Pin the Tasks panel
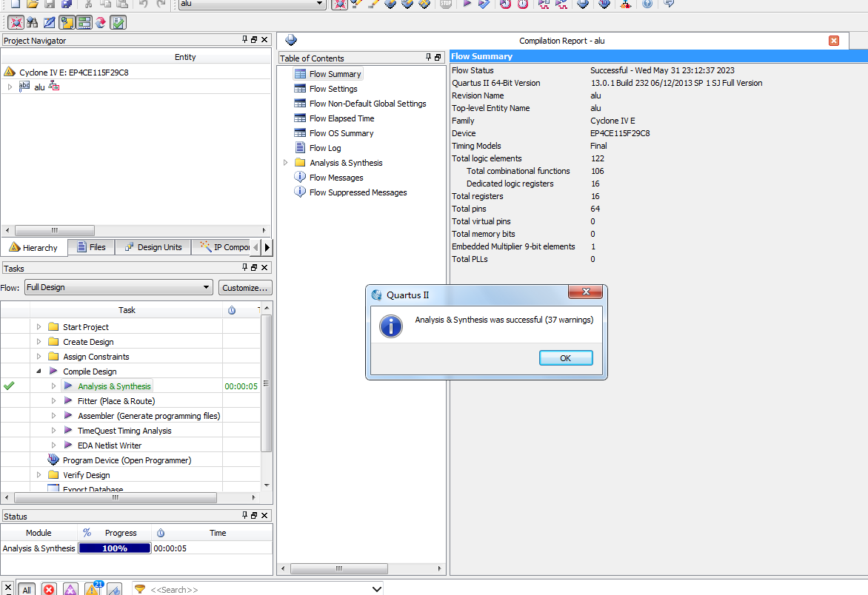Image resolution: width=868 pixels, height=595 pixels. (x=244, y=268)
